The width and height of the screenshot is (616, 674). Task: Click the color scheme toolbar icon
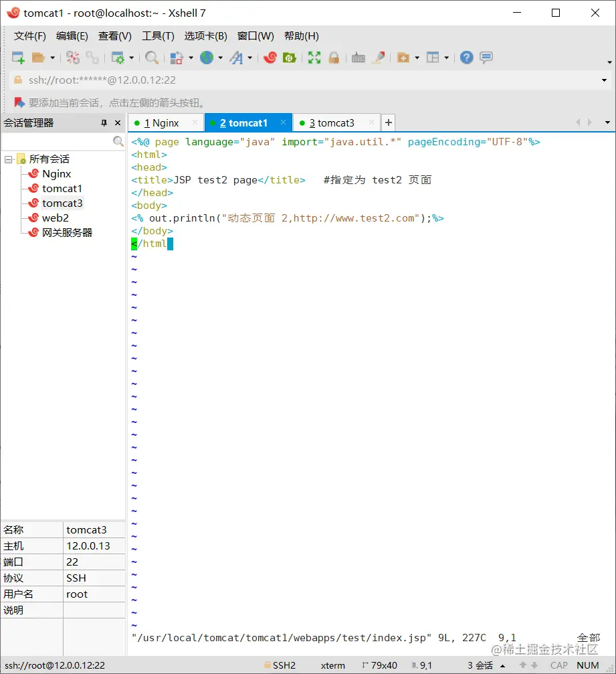coord(177,57)
